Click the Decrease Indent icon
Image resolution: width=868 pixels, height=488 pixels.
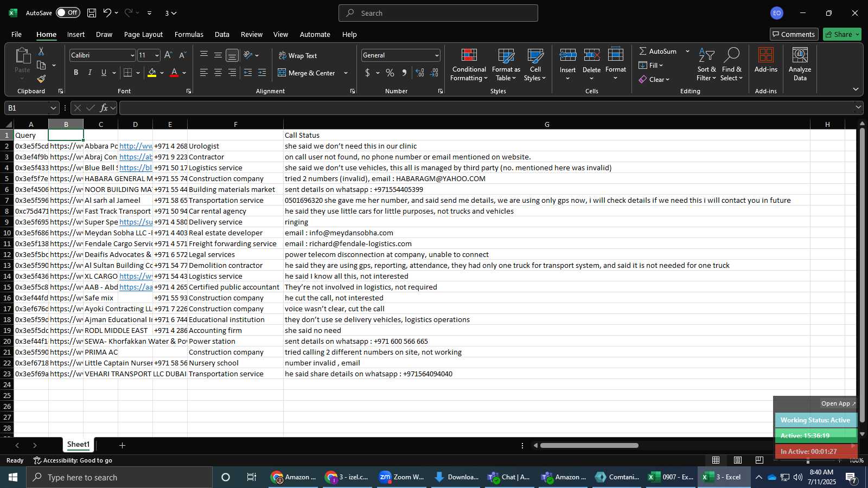coord(248,73)
